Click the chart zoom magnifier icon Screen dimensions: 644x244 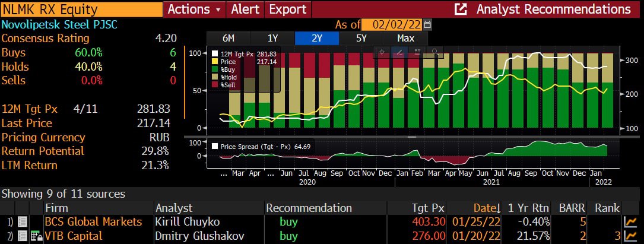[x=435, y=52]
